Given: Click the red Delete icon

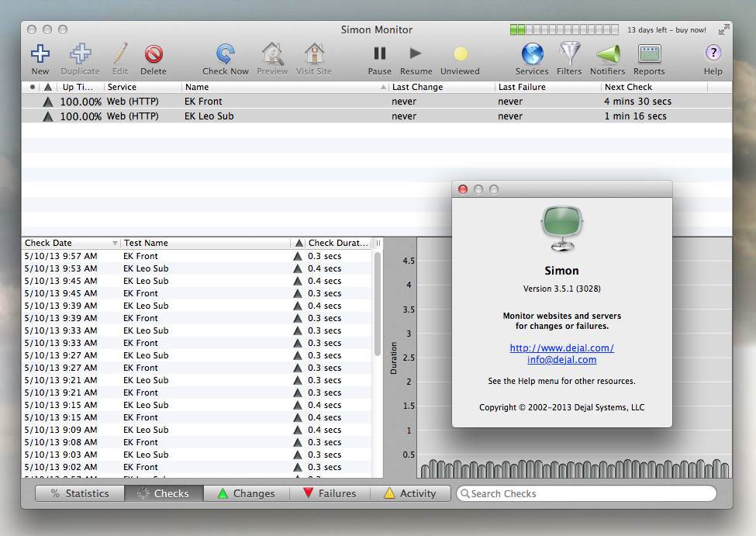Looking at the screenshot, I should 154,54.
